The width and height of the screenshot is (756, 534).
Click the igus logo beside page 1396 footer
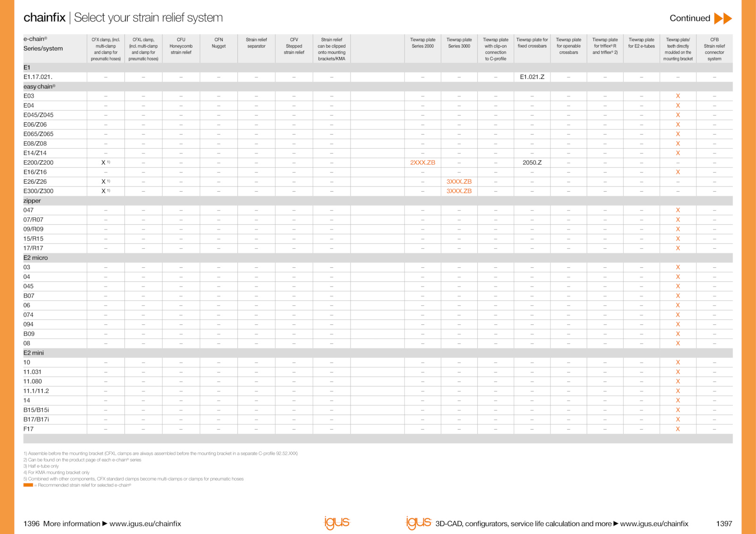point(337,523)
